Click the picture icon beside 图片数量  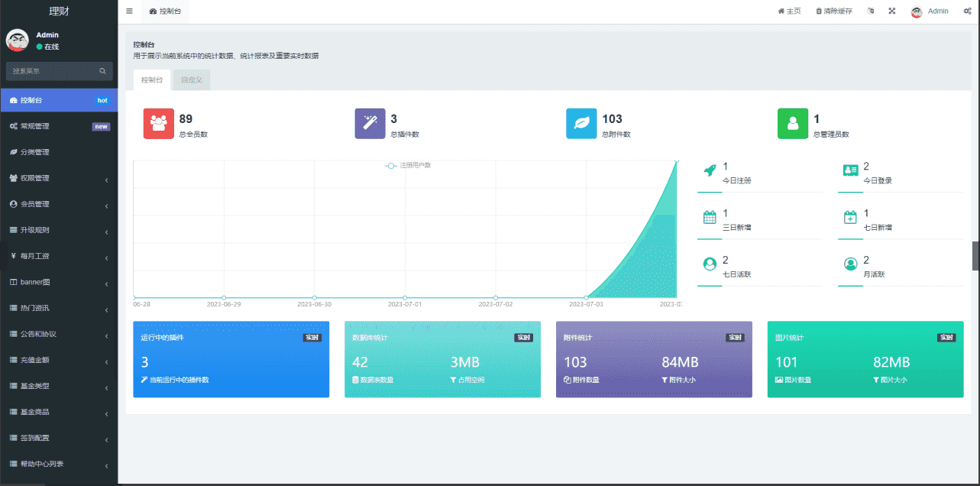click(x=778, y=380)
